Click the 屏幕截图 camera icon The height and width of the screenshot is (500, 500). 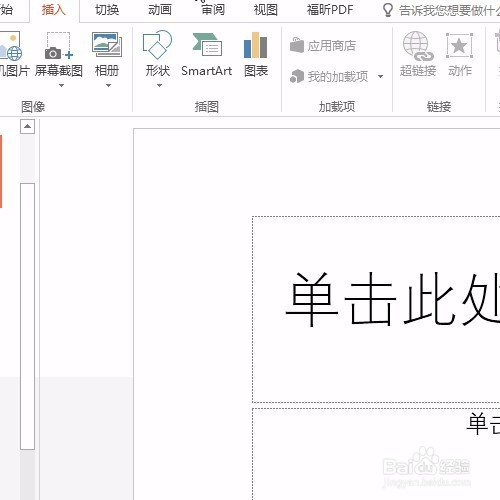pos(59,46)
